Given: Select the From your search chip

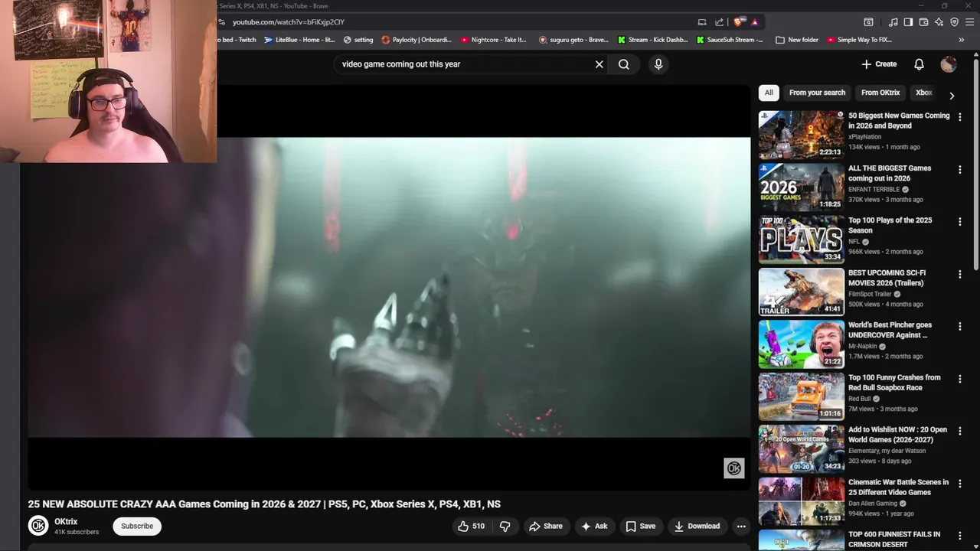Looking at the screenshot, I should pyautogui.click(x=817, y=93).
